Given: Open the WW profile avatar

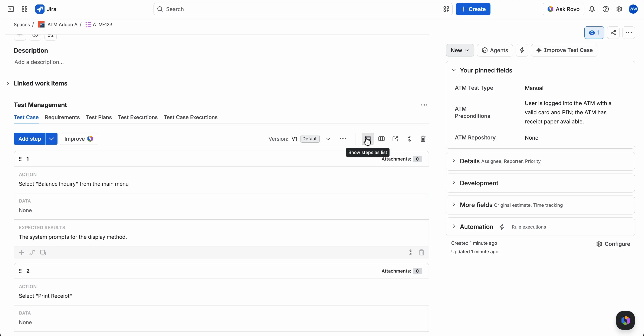Looking at the screenshot, I should [633, 9].
